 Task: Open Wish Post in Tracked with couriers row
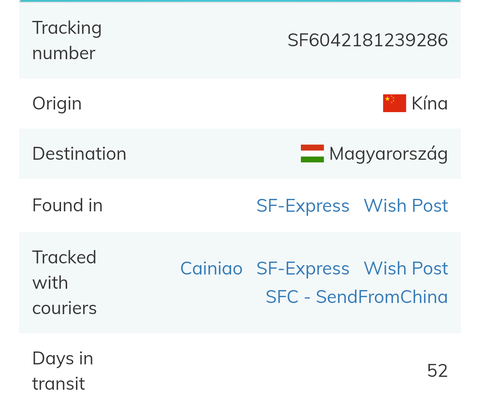[x=406, y=268]
